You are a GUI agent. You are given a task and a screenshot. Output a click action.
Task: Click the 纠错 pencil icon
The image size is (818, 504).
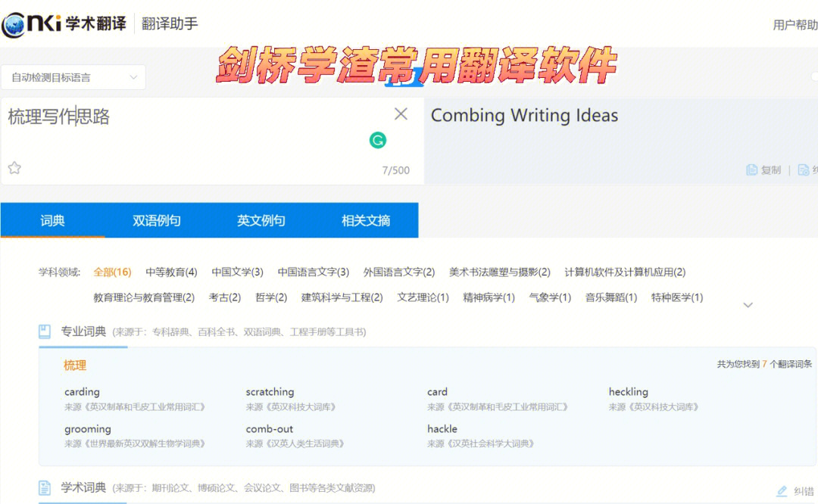(x=782, y=491)
